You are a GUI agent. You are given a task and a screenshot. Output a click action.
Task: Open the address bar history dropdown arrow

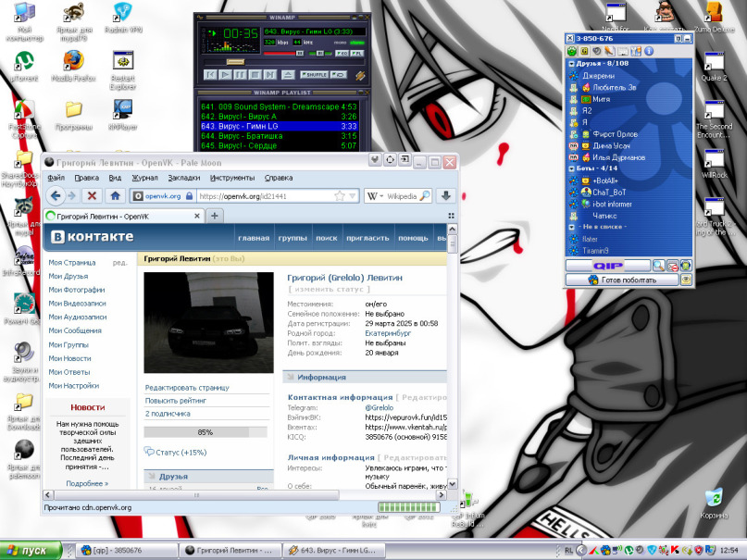click(x=352, y=195)
